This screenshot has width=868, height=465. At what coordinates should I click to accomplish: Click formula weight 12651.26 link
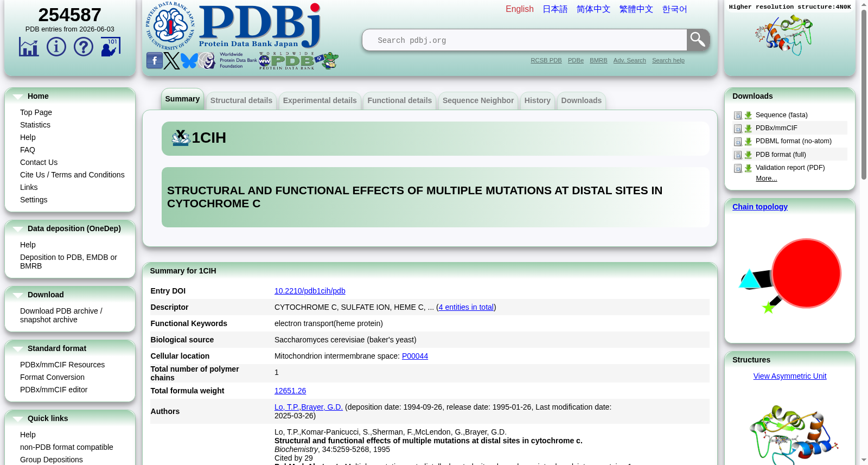click(x=290, y=391)
